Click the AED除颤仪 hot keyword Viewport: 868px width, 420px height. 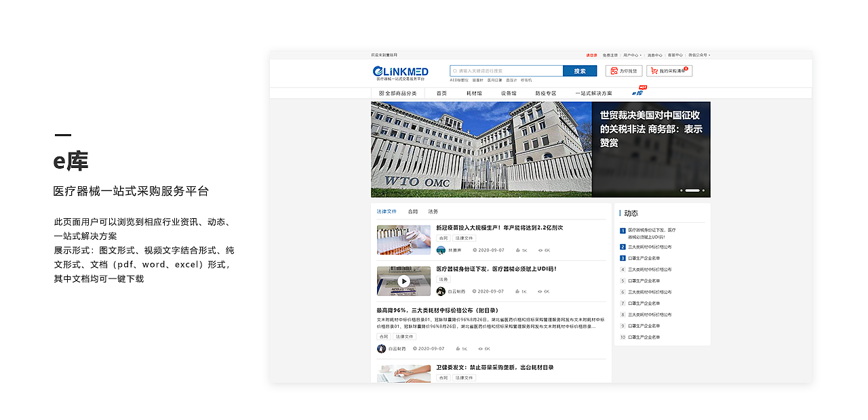(x=459, y=80)
